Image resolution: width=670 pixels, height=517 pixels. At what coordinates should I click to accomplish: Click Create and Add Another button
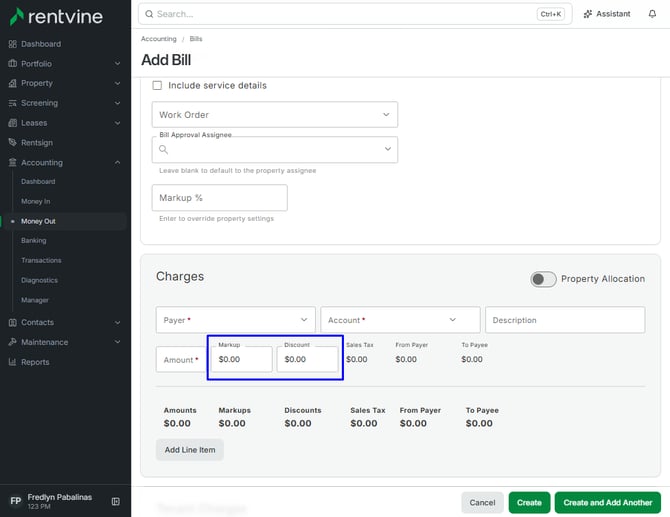608,502
